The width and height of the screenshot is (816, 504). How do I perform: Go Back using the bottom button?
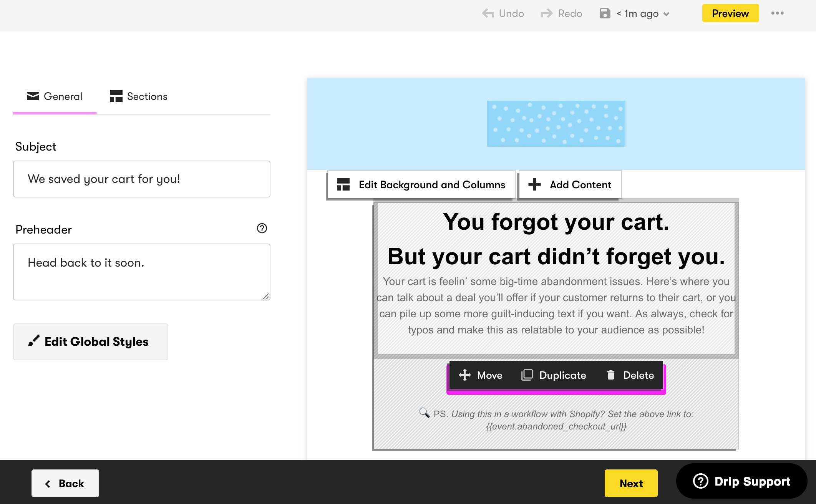click(65, 483)
